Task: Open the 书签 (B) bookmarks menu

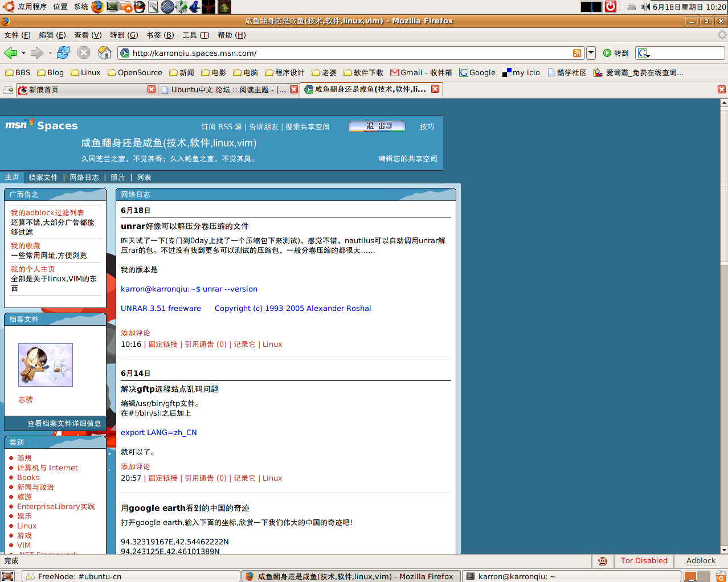Action: click(x=160, y=35)
